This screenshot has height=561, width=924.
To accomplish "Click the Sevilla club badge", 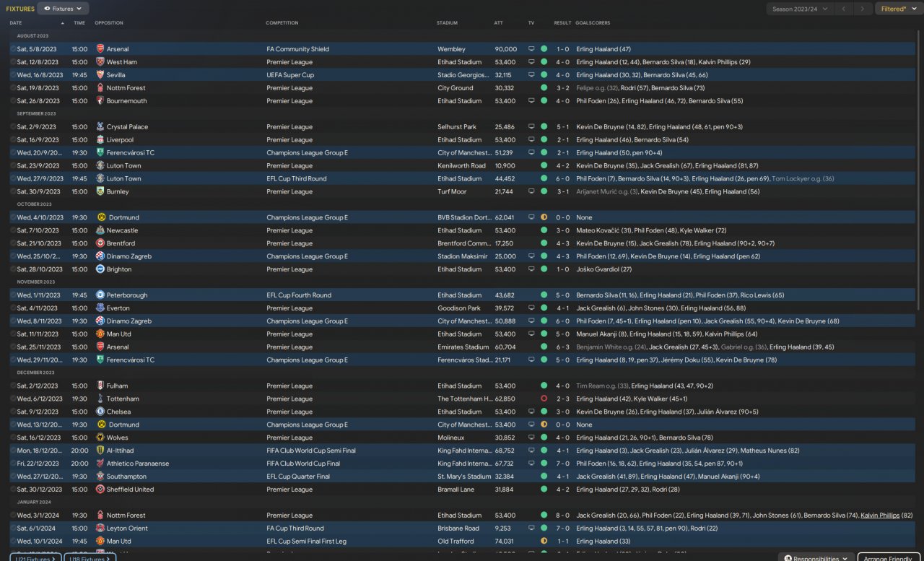I will 100,75.
